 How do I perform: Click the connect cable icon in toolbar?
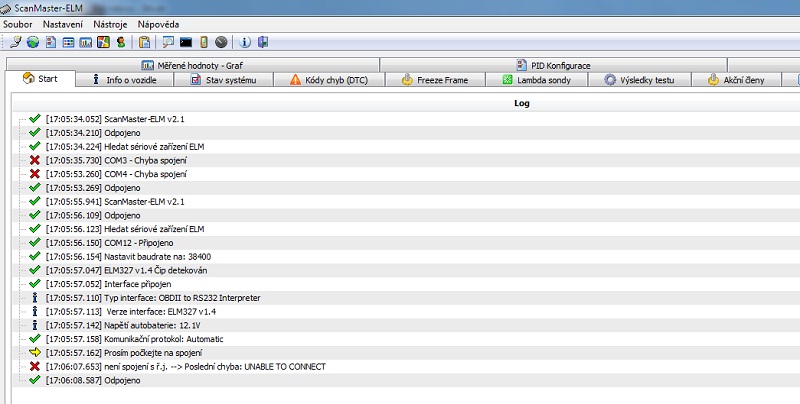[x=17, y=42]
